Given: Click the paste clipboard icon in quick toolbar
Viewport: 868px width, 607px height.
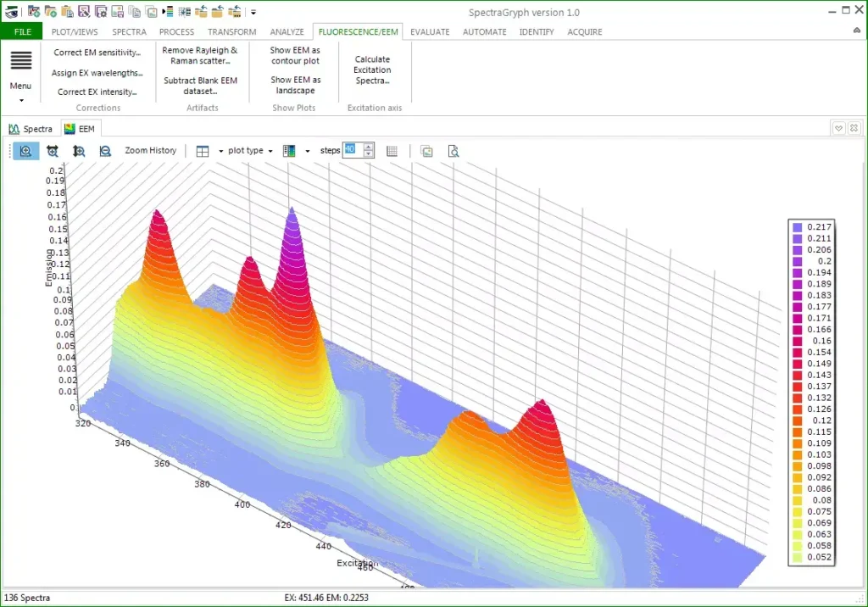Looking at the screenshot, I should tap(68, 11).
